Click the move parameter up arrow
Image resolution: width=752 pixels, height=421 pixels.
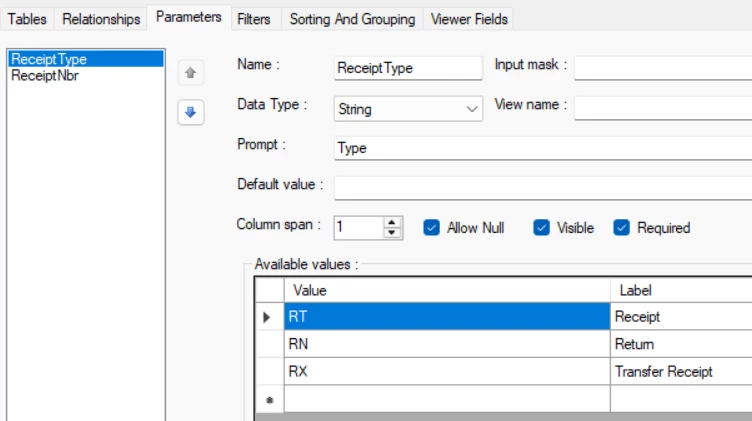pyautogui.click(x=191, y=73)
